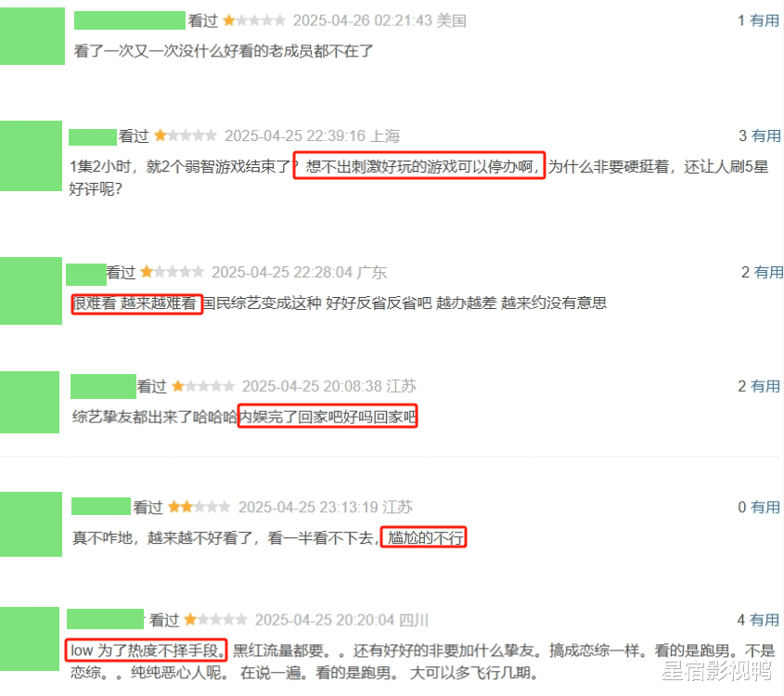
Task: Open the avatar of the 美国 reviewer
Action: [32, 36]
